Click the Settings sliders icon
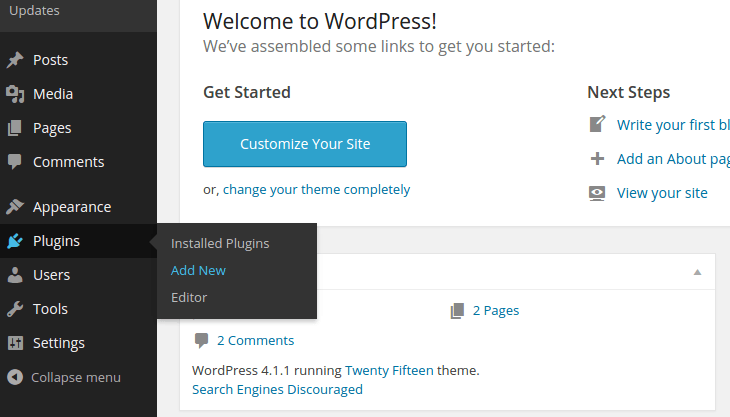This screenshot has height=417, width=730. [15, 343]
